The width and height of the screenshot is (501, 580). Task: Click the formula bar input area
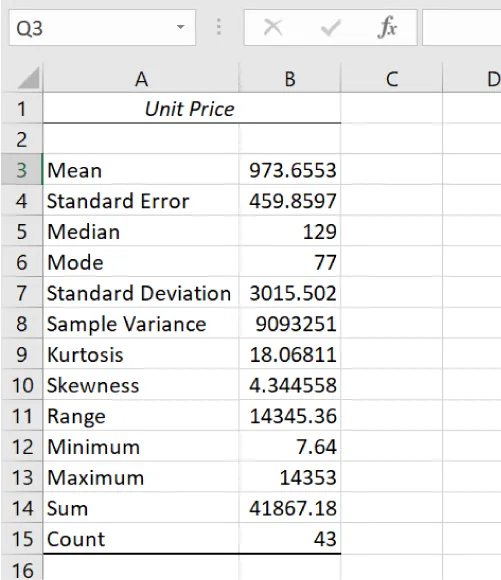tap(462, 28)
